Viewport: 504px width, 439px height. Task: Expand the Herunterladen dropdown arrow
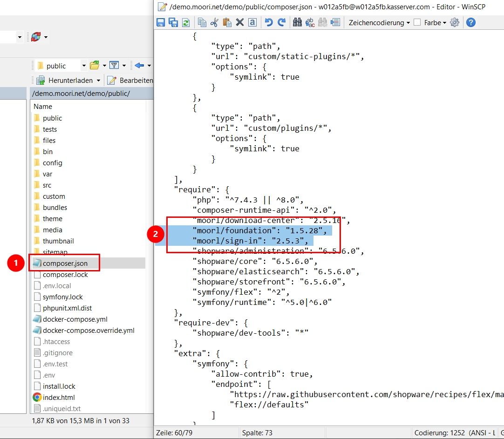click(98, 81)
